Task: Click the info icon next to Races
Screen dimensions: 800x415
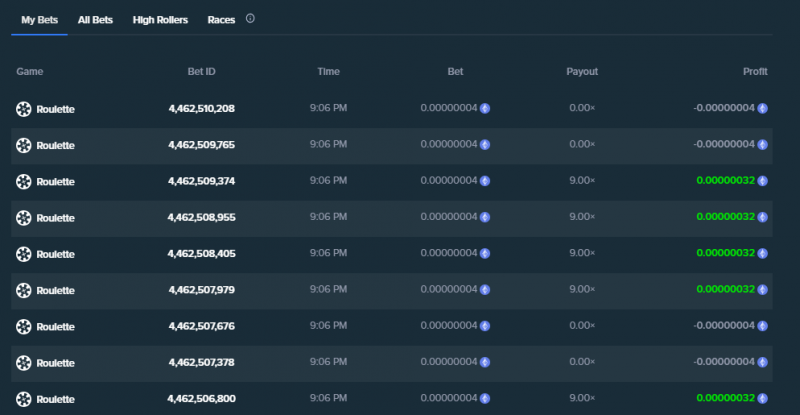Action: pyautogui.click(x=250, y=18)
